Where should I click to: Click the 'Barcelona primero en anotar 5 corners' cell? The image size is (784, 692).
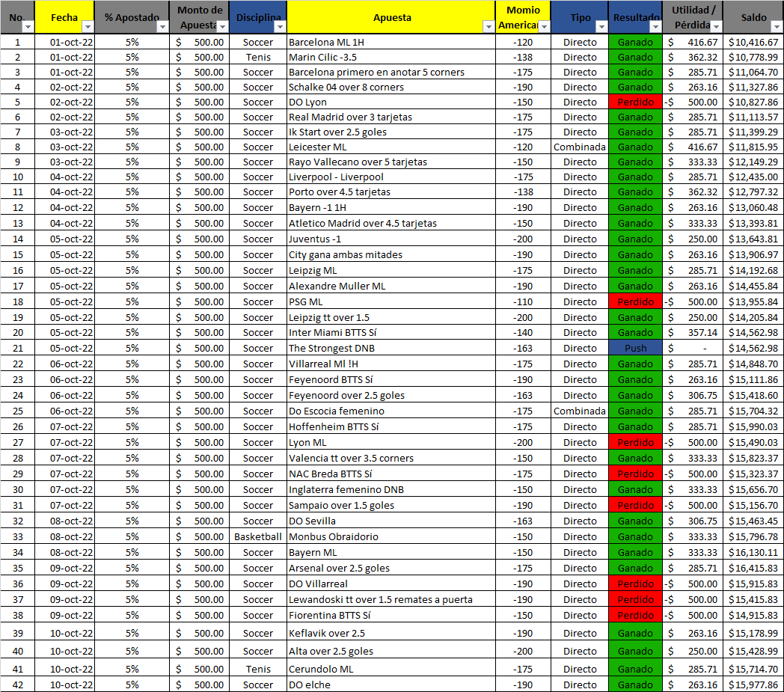coord(391,72)
